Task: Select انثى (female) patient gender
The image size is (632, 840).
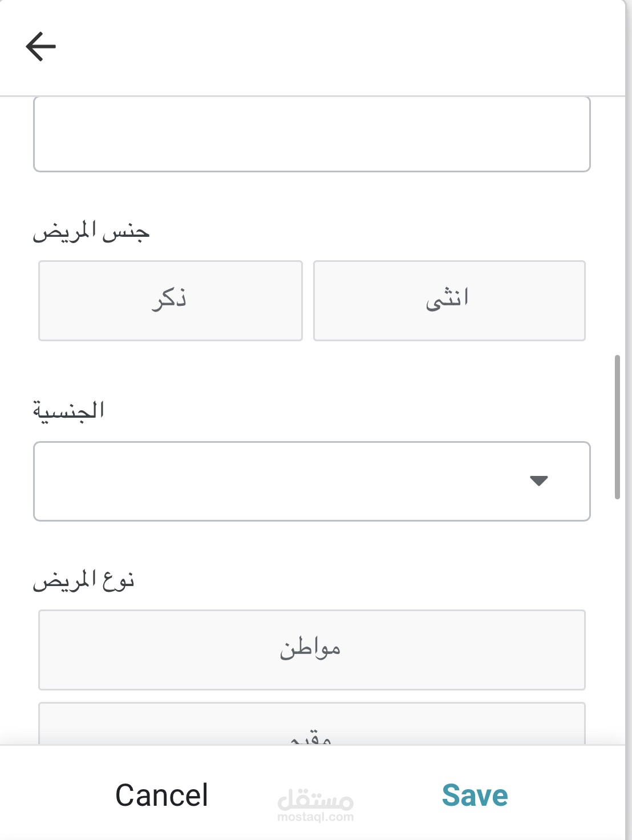Action: pos(449,301)
